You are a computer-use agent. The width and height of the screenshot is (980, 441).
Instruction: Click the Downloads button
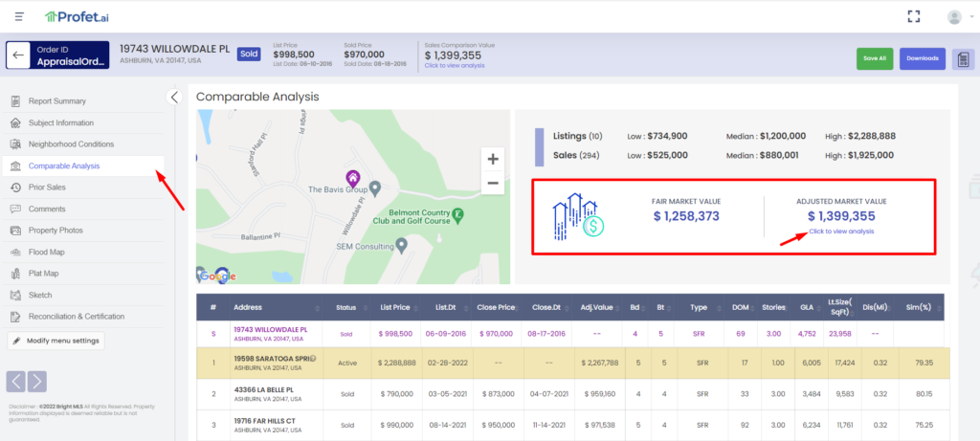pos(923,59)
